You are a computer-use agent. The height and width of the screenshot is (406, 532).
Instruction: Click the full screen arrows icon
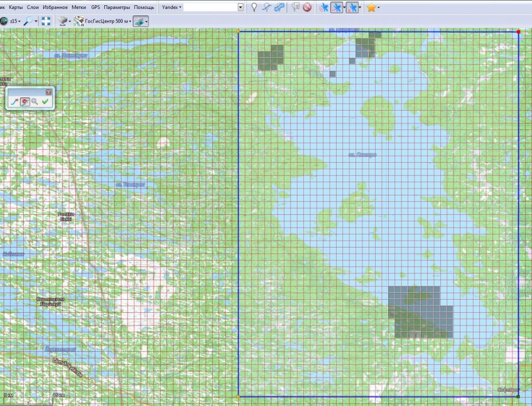[x=46, y=21]
